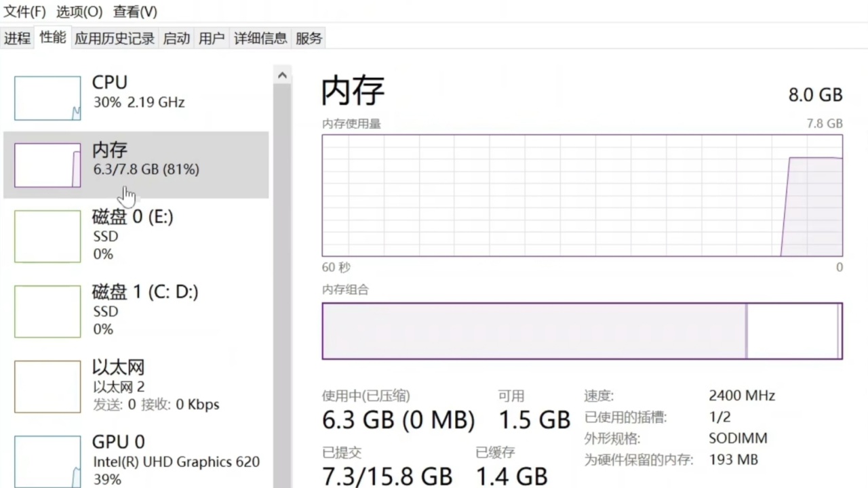Switch to the 应用历史记录 tab
This screenshot has height=488, width=868.
click(x=115, y=39)
